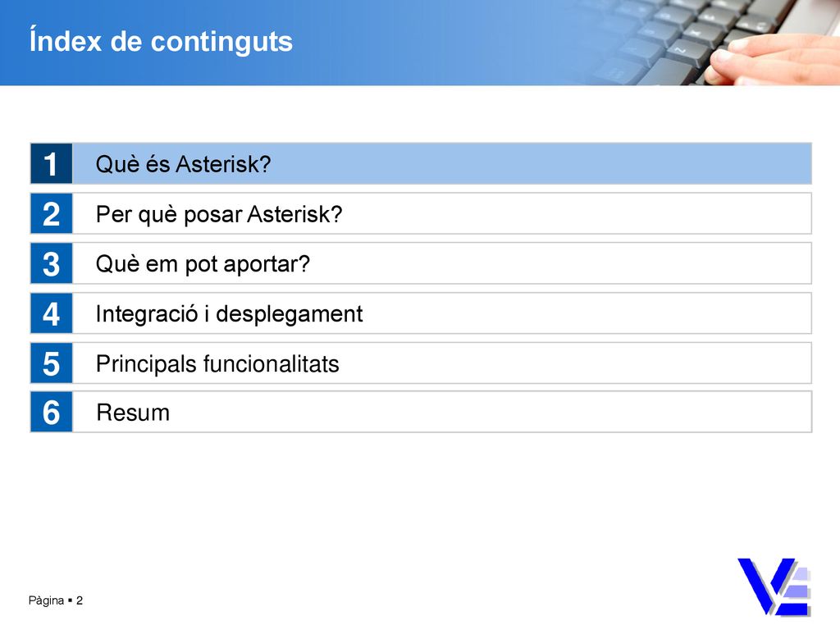The width and height of the screenshot is (840, 630).
Task: Click the number 5 index box
Action: (x=52, y=363)
